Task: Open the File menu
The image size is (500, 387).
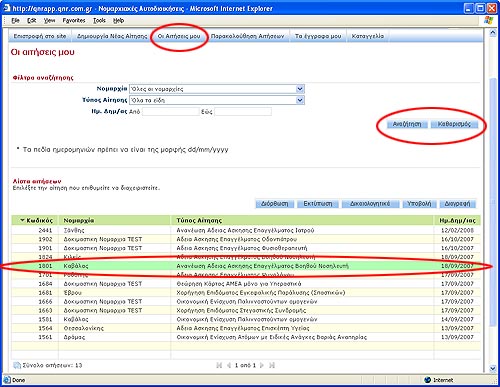Action: click(15, 21)
